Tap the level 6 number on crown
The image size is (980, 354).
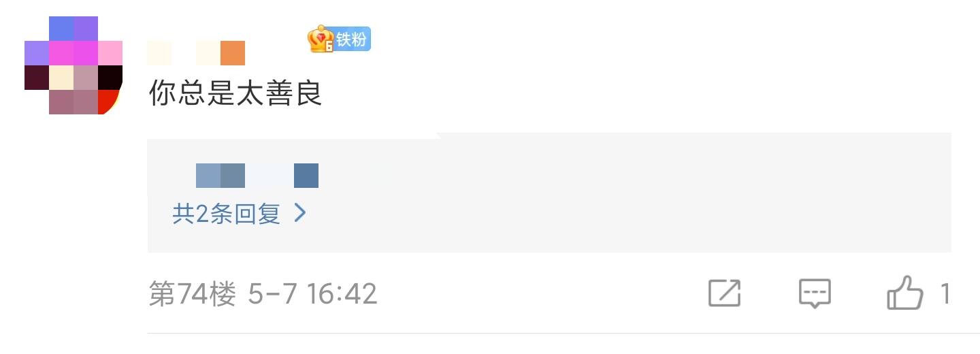[329, 46]
